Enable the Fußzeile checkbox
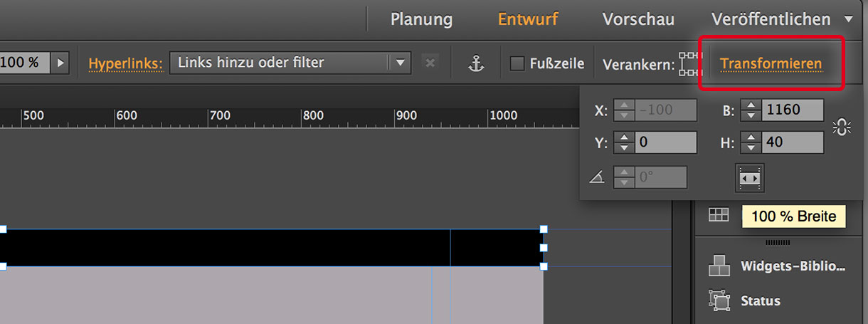 pyautogui.click(x=517, y=63)
